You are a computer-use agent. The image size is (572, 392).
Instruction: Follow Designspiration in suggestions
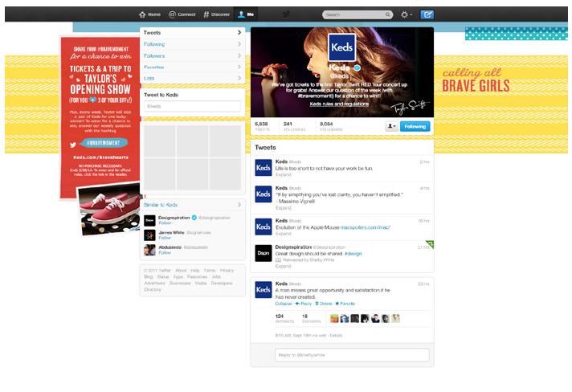[x=165, y=223]
